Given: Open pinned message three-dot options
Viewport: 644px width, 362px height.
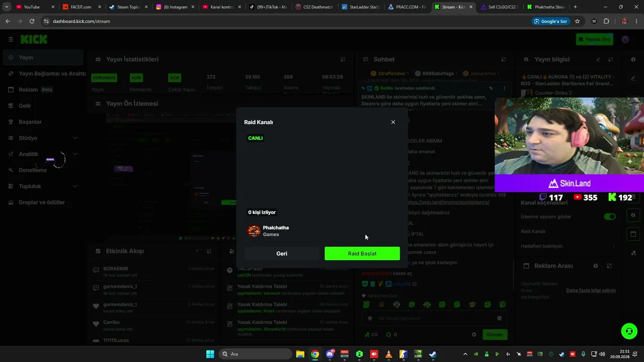Looking at the screenshot, I should coord(504,88).
